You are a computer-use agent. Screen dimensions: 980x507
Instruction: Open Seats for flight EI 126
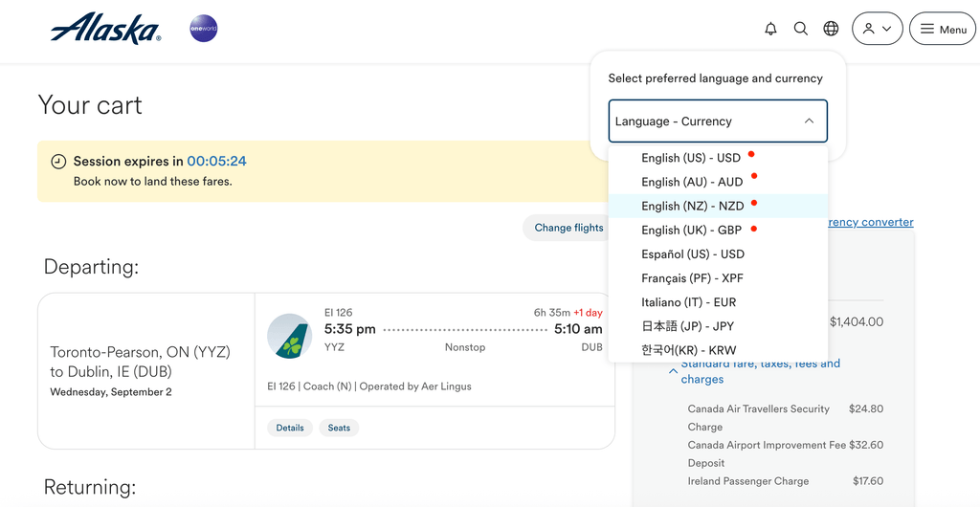tap(339, 428)
